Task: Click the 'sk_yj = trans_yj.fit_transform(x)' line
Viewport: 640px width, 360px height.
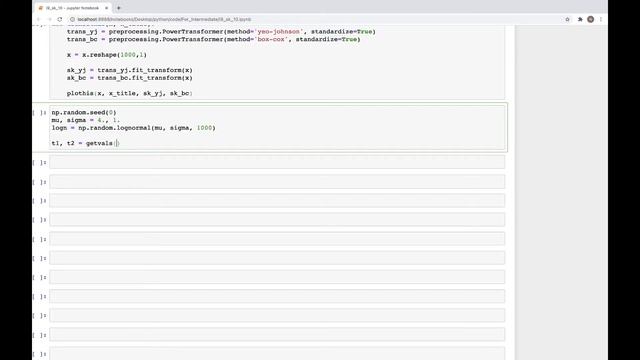Action: [129, 70]
